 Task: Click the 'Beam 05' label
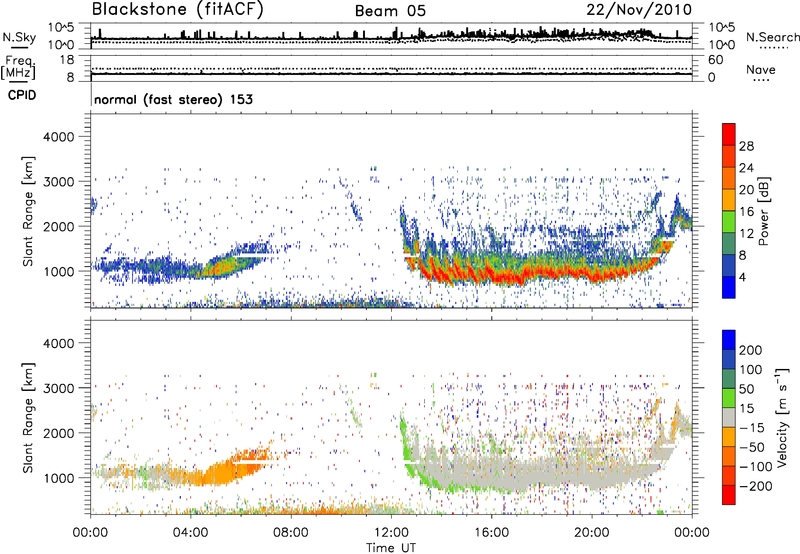390,11
